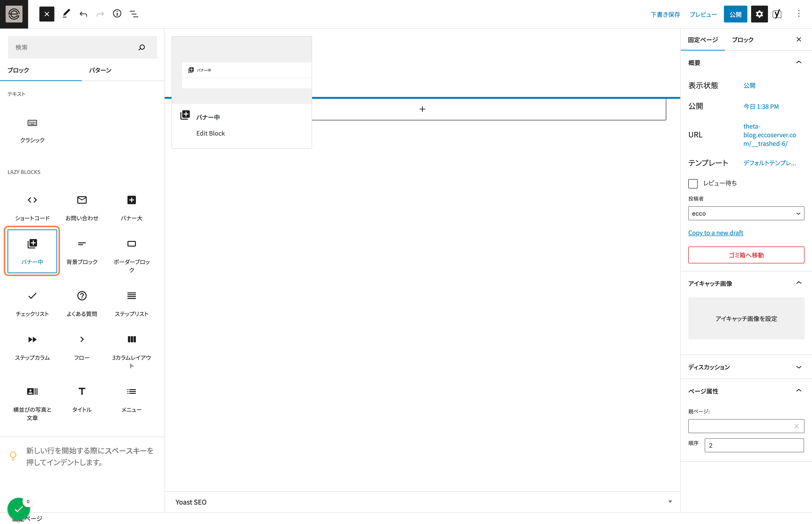This screenshot has height=524, width=812.
Task: Check the レビュー待ち checkbox
Action: (693, 183)
